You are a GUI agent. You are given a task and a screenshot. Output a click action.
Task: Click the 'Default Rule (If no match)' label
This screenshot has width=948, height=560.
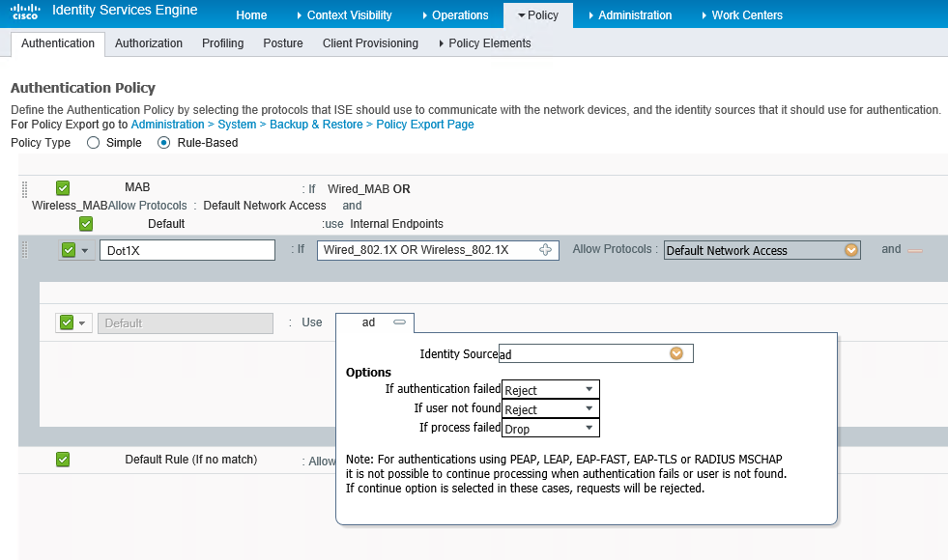191,460
